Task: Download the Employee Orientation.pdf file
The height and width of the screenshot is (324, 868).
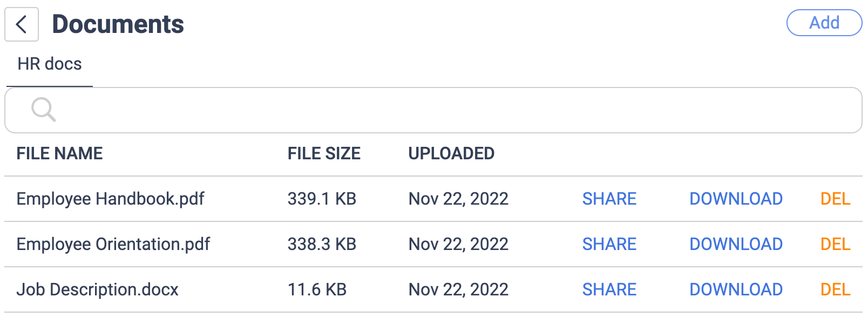Action: coord(736,244)
